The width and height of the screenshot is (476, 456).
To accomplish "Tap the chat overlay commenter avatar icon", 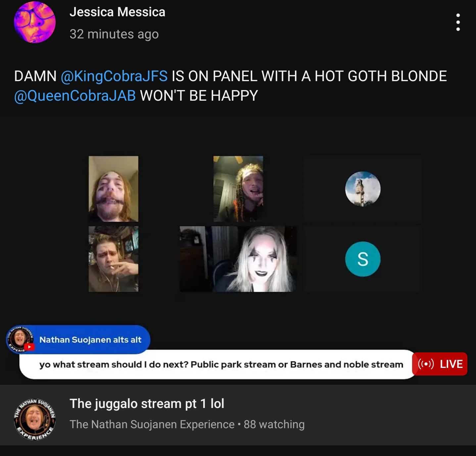I will click(x=21, y=339).
